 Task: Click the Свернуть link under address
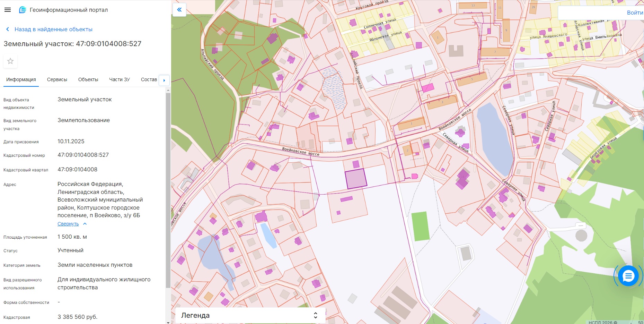(68, 224)
